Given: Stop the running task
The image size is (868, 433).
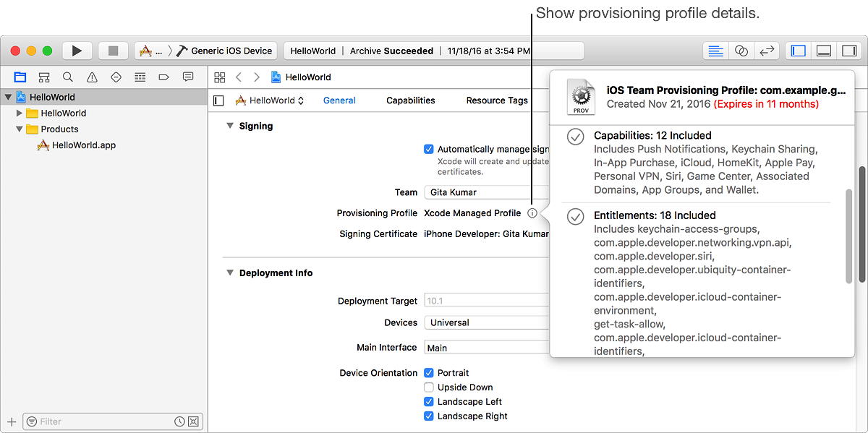Looking at the screenshot, I should click(x=113, y=51).
